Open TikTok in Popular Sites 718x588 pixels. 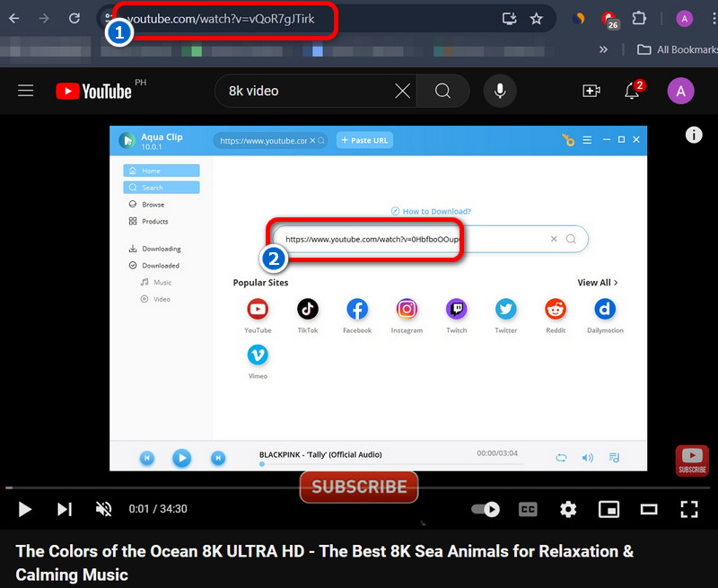click(308, 309)
